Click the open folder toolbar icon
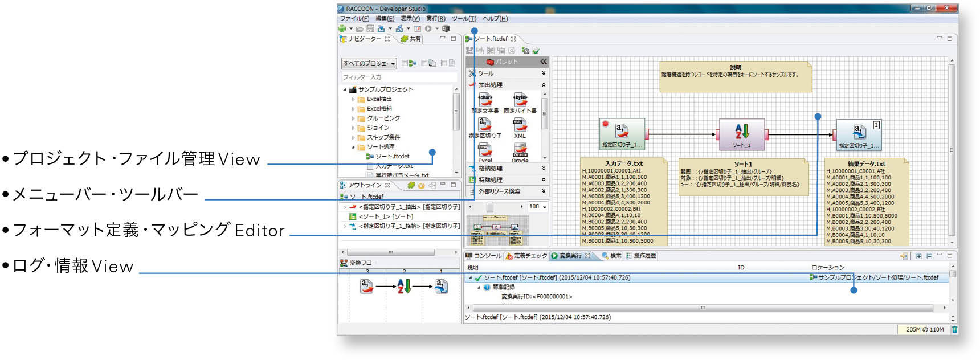Screen dimensions: 980x360 pyautogui.click(x=360, y=28)
